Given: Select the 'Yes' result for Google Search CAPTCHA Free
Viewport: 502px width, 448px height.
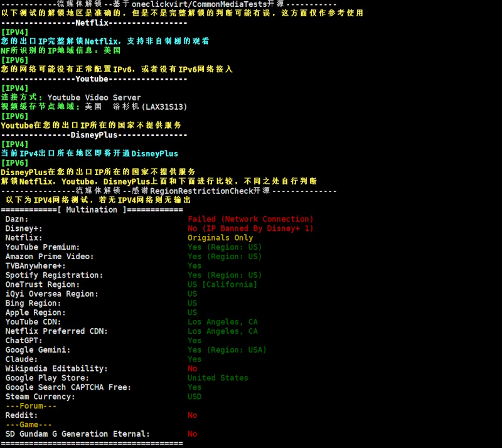Looking at the screenshot, I should [195, 387].
